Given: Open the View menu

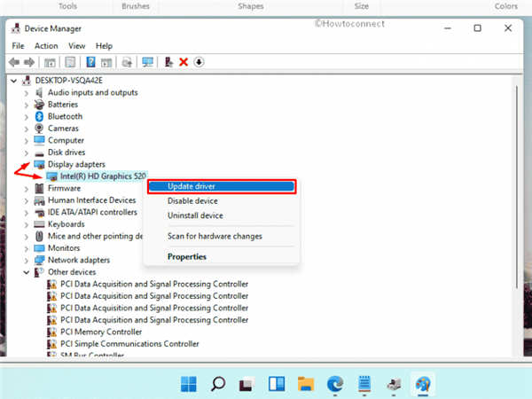Looking at the screenshot, I should tap(76, 46).
